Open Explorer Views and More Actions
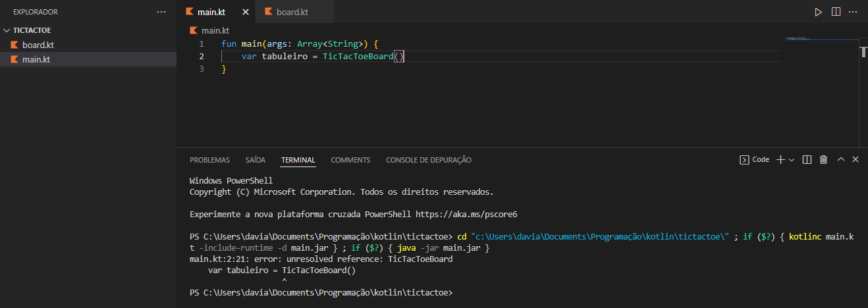868x308 pixels. point(161,12)
